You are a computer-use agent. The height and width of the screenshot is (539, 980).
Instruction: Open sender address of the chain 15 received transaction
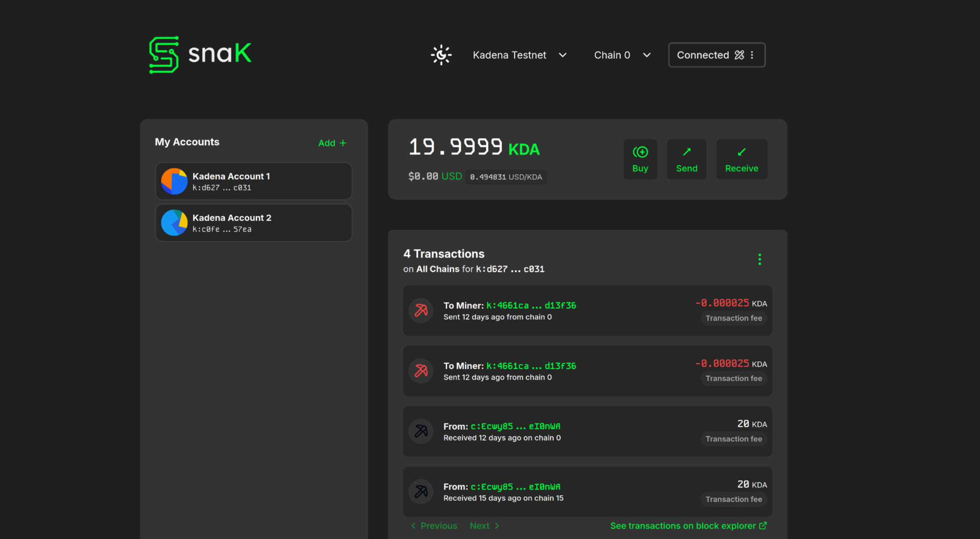click(x=515, y=487)
